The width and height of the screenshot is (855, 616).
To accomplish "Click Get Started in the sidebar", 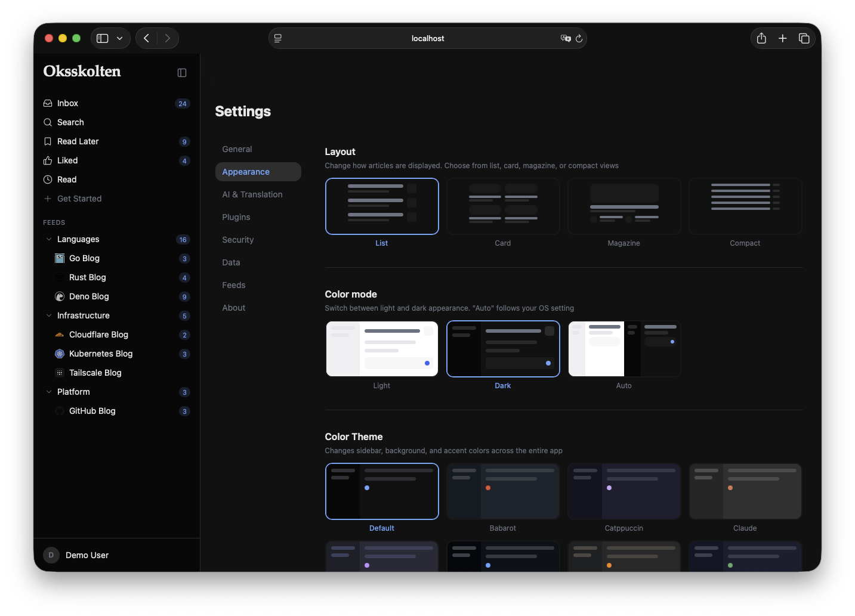I will pyautogui.click(x=79, y=198).
